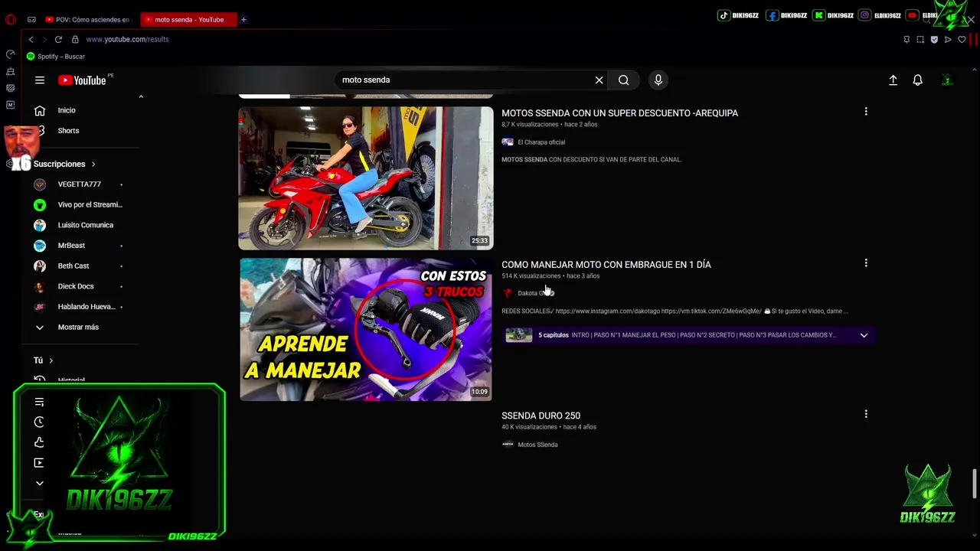This screenshot has height=551, width=980.
Task: Reload the page with the refresh icon
Action: click(58, 39)
